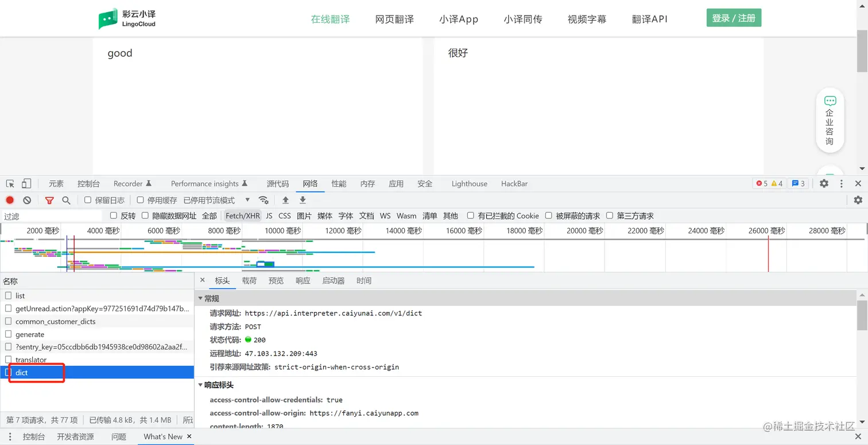This screenshot has width=868, height=445.
Task: Switch to the 响应 request tab
Action: pyautogui.click(x=303, y=280)
